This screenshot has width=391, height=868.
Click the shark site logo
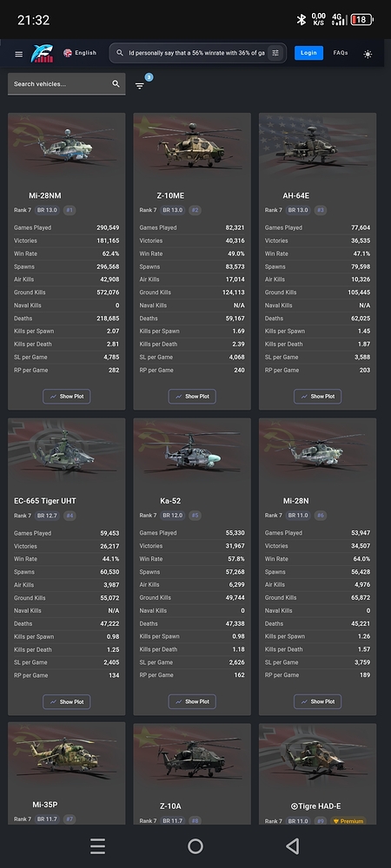43,53
